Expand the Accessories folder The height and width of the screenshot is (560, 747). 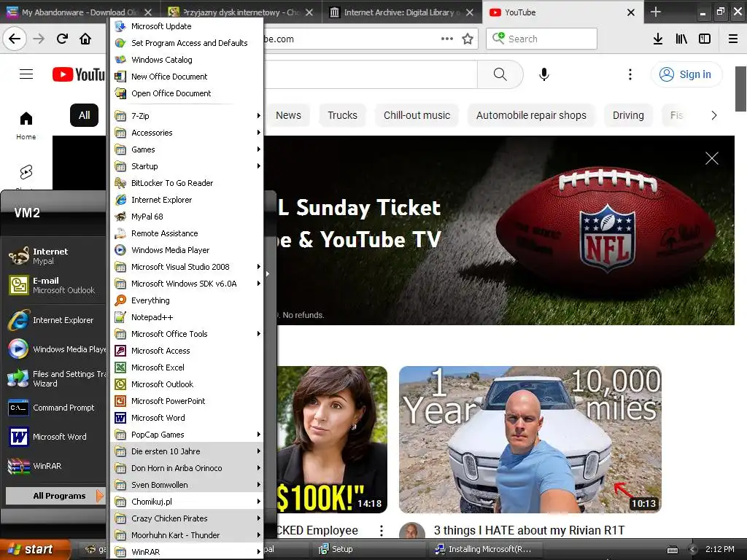click(186, 133)
